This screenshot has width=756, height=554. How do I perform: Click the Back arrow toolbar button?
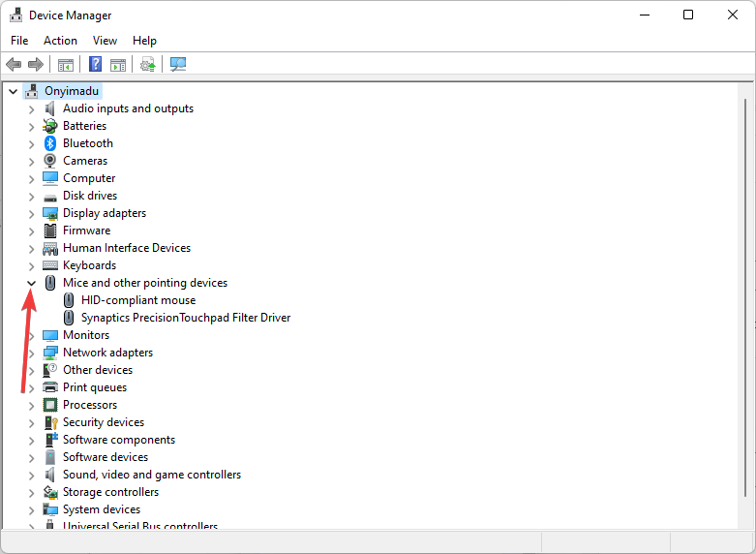pos(14,65)
